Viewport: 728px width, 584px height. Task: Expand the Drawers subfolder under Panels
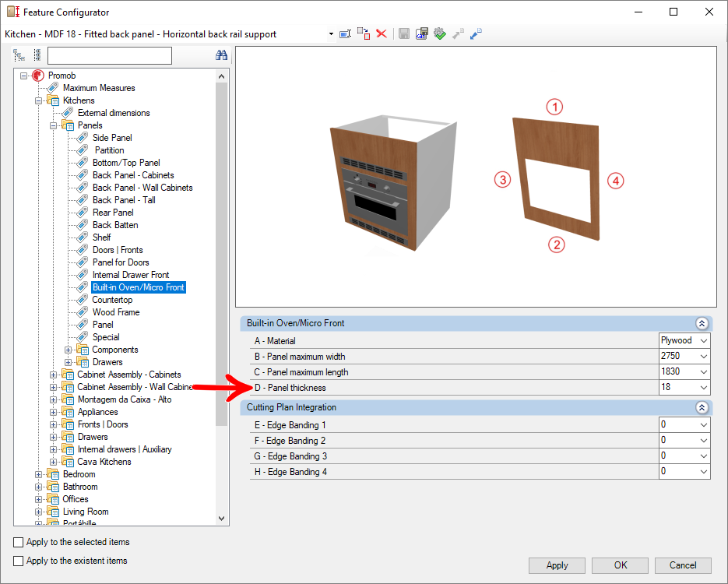[69, 362]
